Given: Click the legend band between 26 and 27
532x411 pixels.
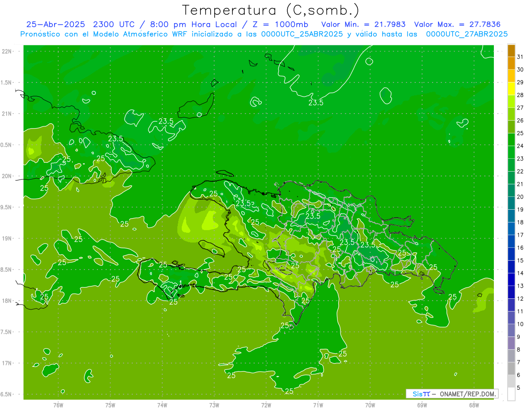Looking at the screenshot, I should pyautogui.click(x=511, y=114).
